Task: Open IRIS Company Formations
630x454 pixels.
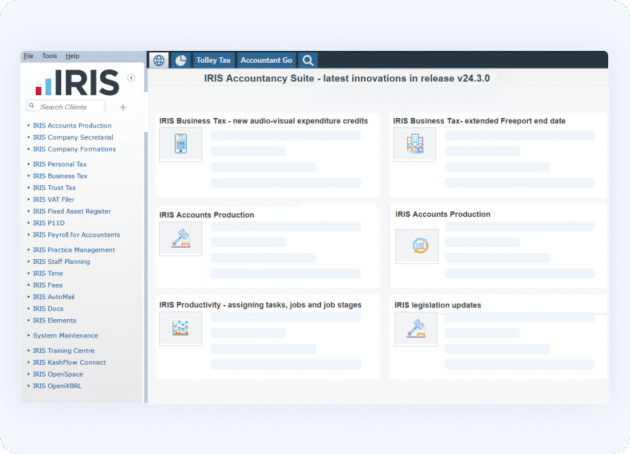Action: click(74, 149)
